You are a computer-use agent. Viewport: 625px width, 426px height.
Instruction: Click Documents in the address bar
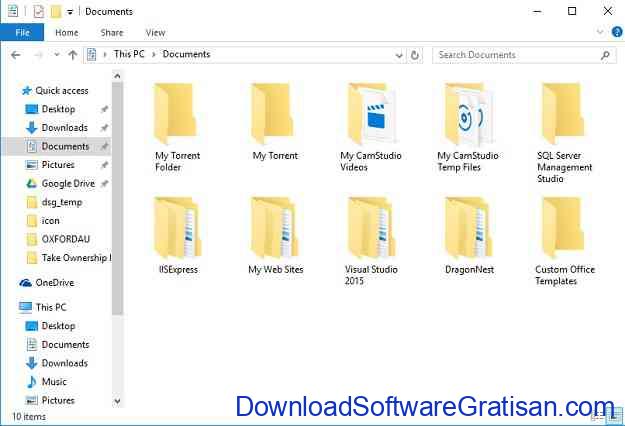pyautogui.click(x=186, y=54)
